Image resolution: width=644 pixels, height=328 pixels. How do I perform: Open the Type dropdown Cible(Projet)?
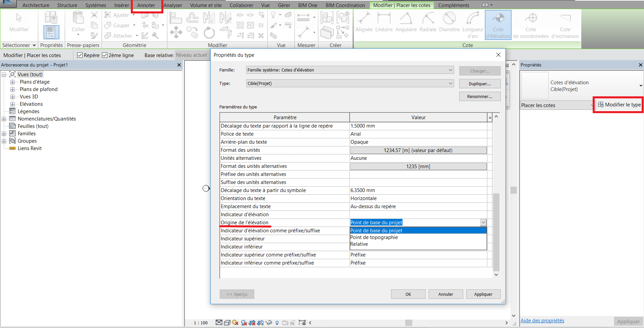point(450,84)
